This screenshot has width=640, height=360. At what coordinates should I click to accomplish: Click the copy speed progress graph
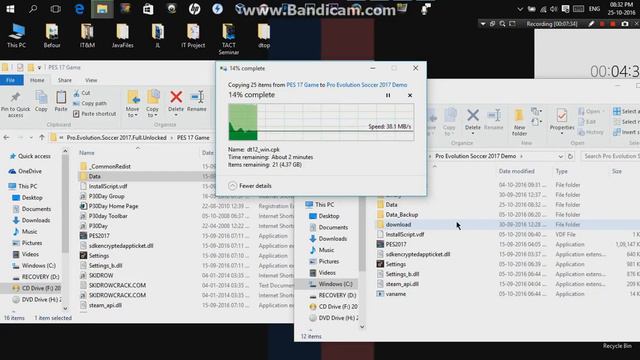tap(321, 122)
